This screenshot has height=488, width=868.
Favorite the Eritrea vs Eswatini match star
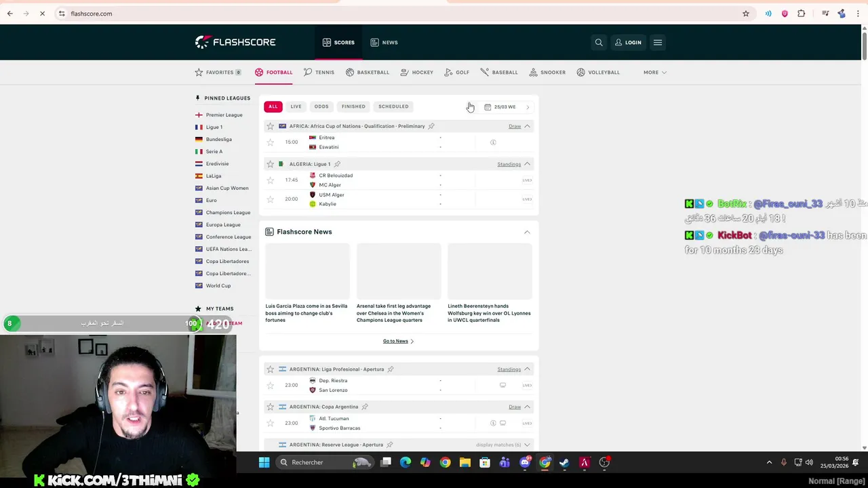[271, 142]
